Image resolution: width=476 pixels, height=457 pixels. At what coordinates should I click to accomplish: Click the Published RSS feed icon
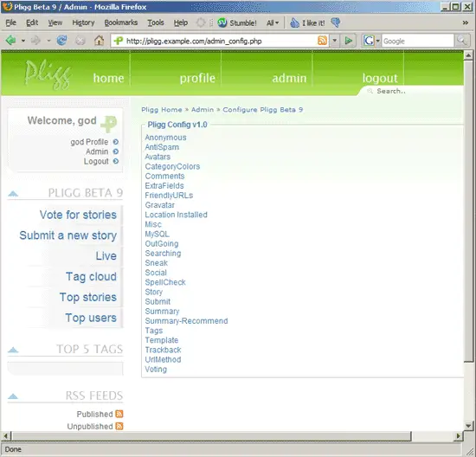119,414
